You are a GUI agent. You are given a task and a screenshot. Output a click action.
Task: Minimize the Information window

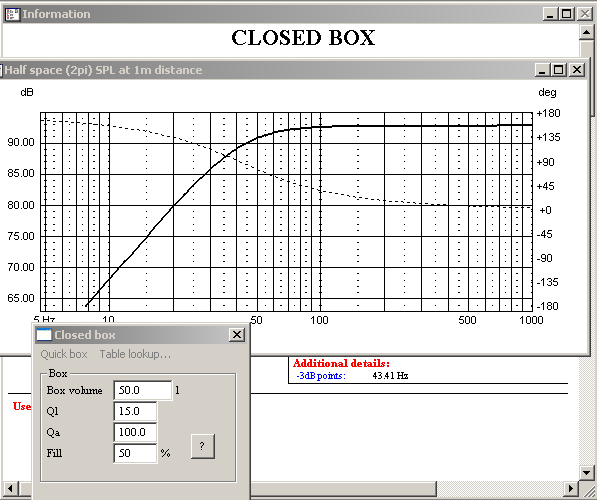(x=550, y=14)
